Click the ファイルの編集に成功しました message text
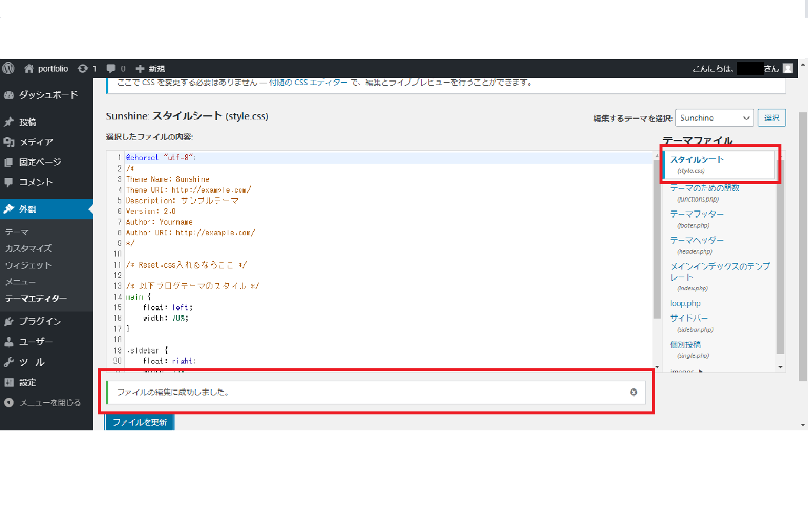 pyautogui.click(x=173, y=392)
